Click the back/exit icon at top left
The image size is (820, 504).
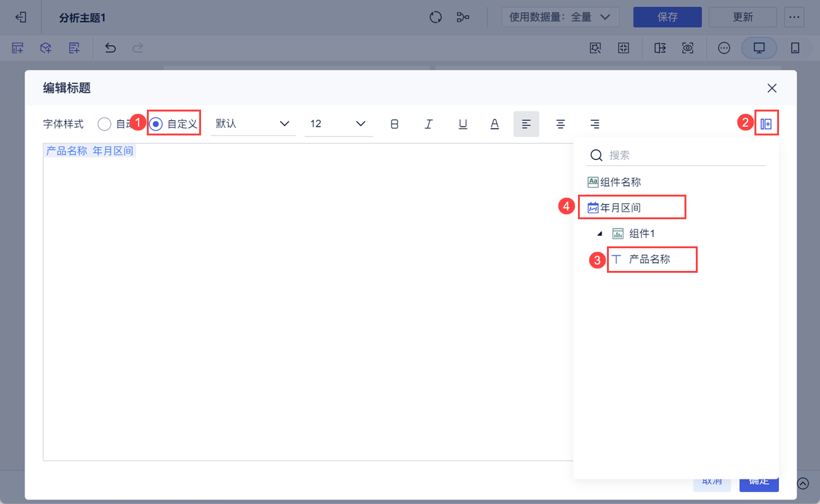click(21, 17)
